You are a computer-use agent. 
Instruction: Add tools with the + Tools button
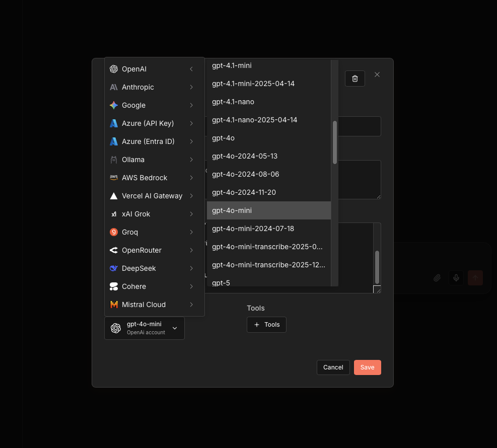[x=266, y=325]
